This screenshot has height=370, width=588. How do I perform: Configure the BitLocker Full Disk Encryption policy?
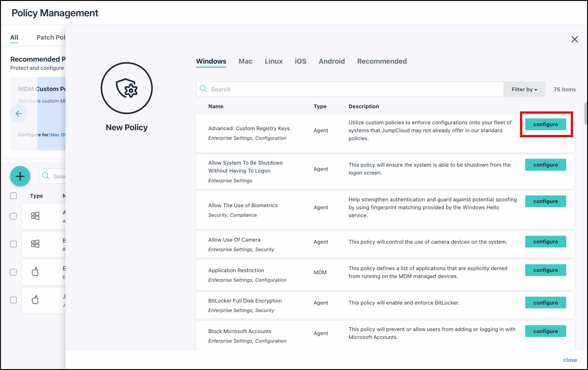546,302
